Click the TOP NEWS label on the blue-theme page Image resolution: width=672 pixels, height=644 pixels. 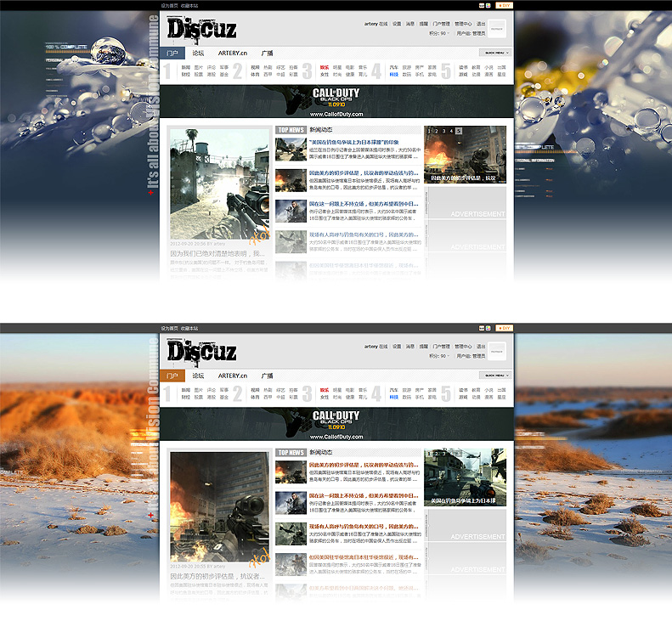[x=291, y=130]
